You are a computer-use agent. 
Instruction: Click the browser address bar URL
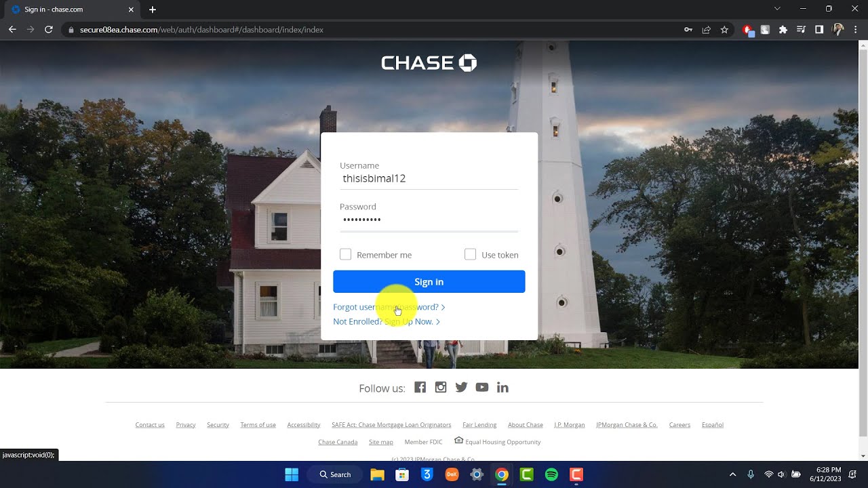point(202,30)
